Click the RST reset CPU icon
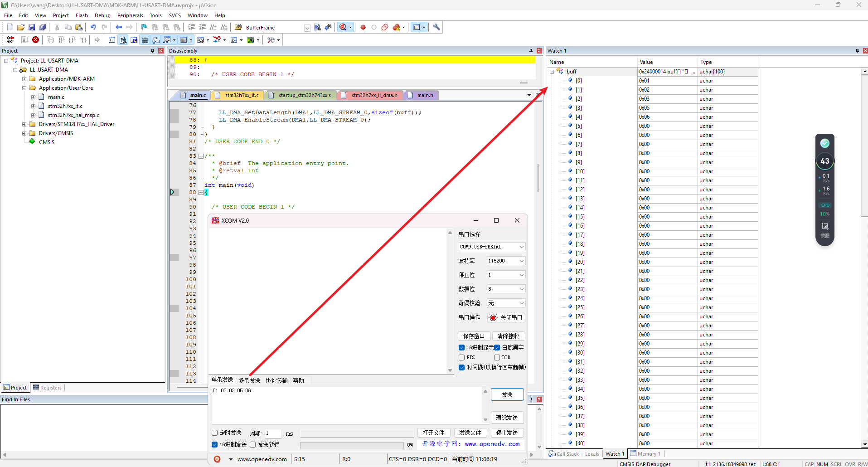The image size is (868, 467). (10, 40)
